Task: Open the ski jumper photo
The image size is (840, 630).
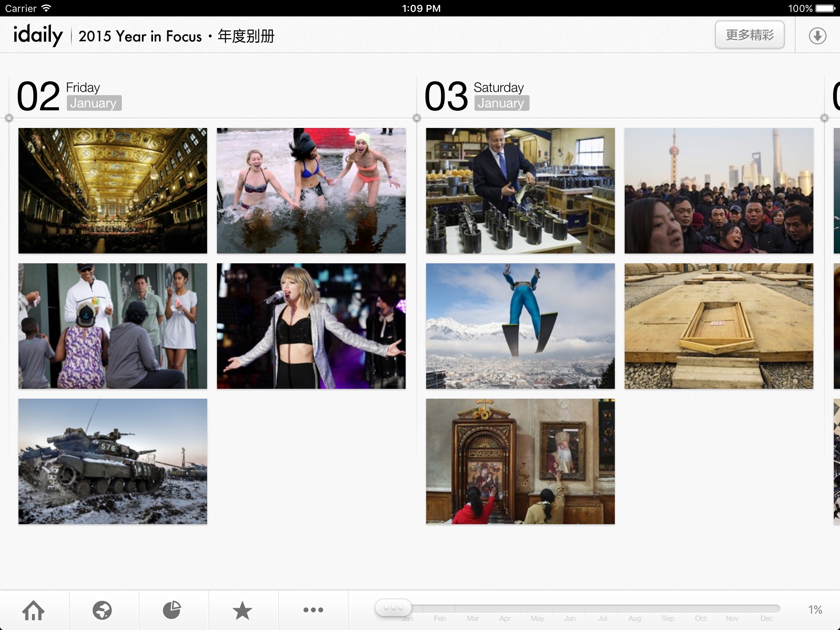Action: 520,326
